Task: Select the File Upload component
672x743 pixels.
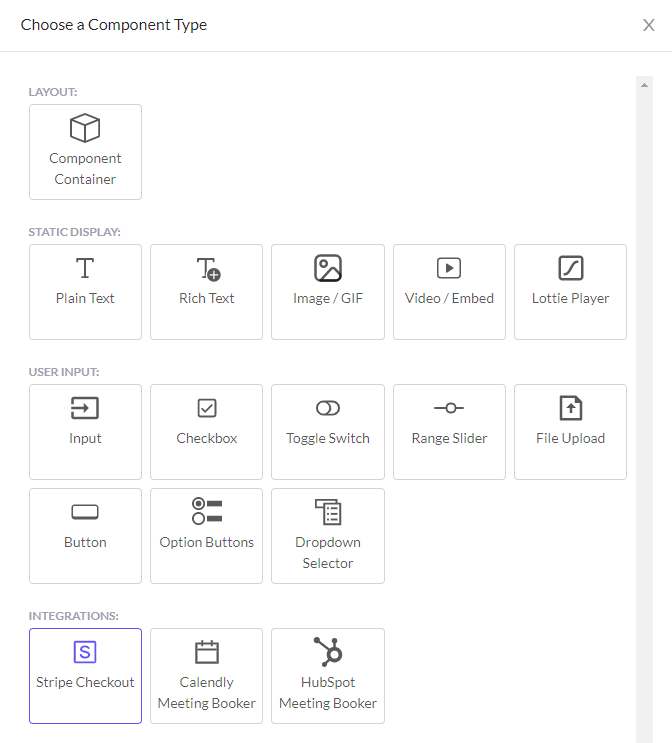Action: [571, 432]
